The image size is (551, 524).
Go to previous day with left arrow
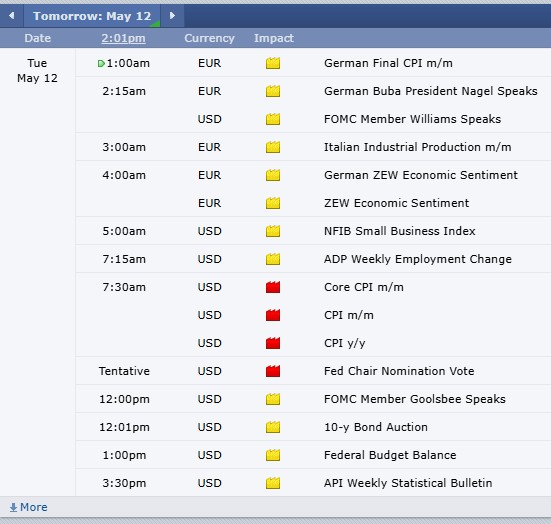tap(12, 16)
